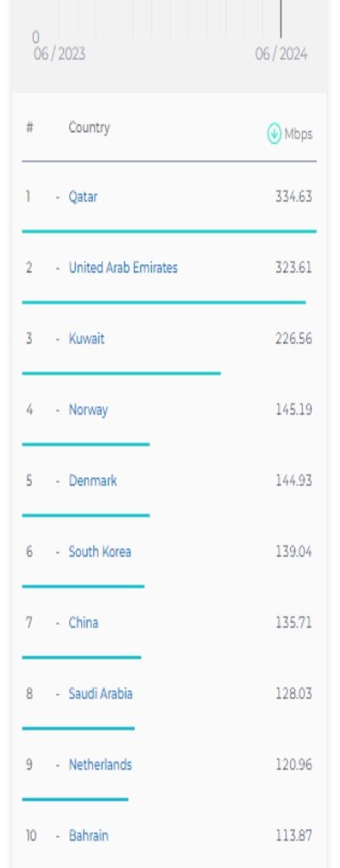Click the Qatar full-width speed bar
Viewport: 340px width, 868px height.
[170, 231]
